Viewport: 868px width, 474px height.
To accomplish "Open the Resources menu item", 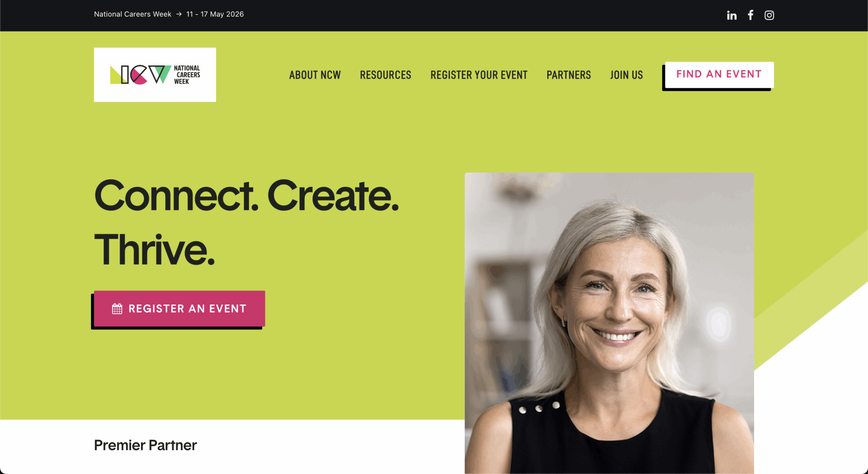I will 386,75.
